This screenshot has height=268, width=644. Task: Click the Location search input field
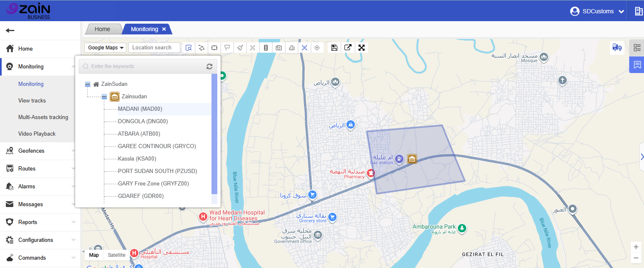pyautogui.click(x=154, y=48)
